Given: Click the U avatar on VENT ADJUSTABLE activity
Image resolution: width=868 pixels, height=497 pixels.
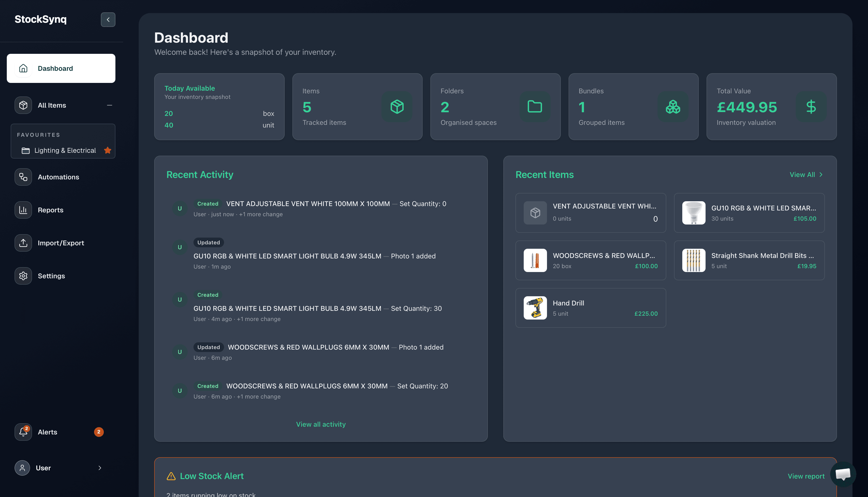Looking at the screenshot, I should (179, 208).
